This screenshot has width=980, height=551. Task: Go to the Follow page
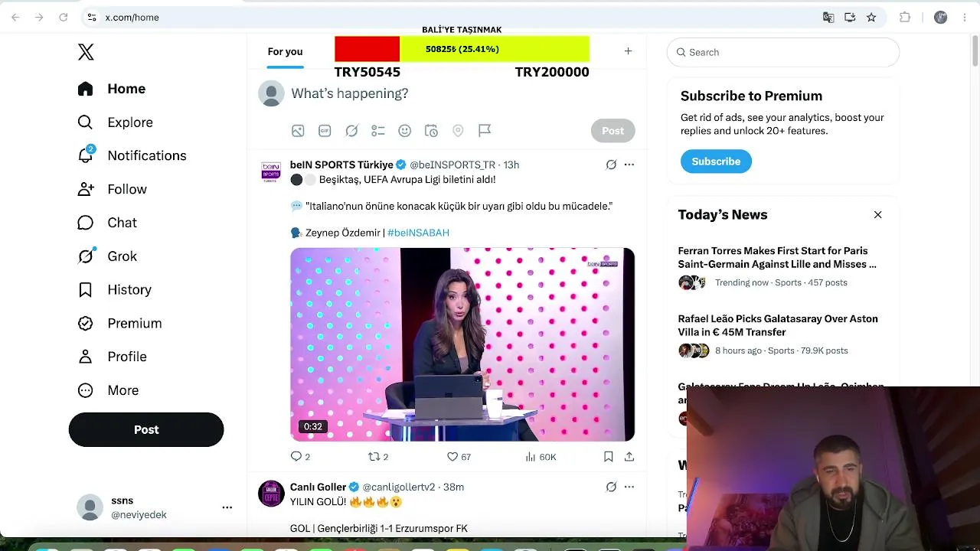pos(112,189)
